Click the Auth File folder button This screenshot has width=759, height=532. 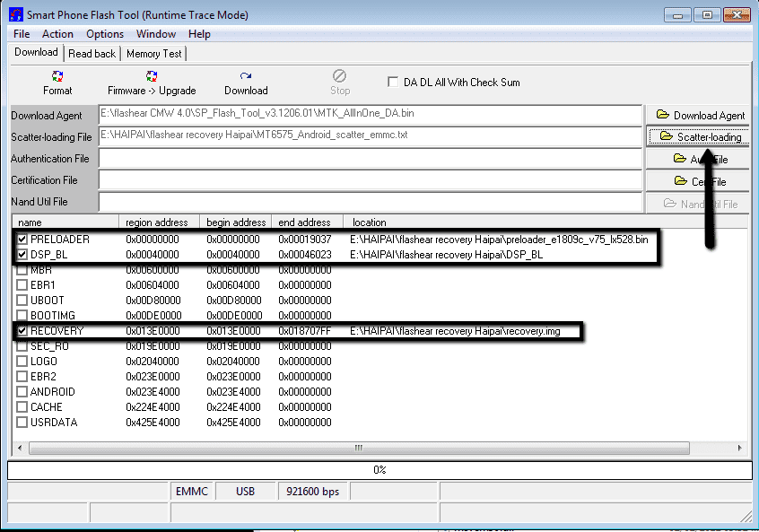[x=700, y=160]
